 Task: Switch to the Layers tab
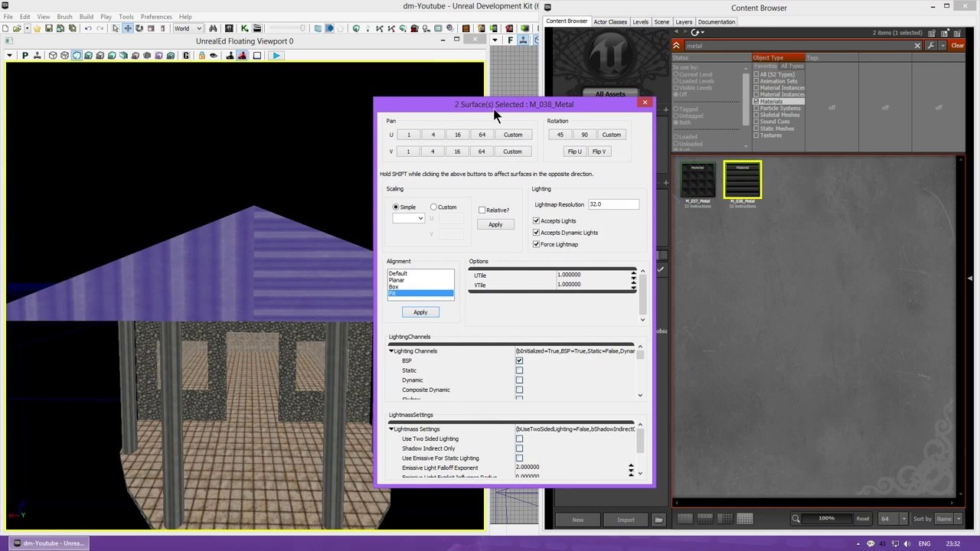click(x=684, y=21)
